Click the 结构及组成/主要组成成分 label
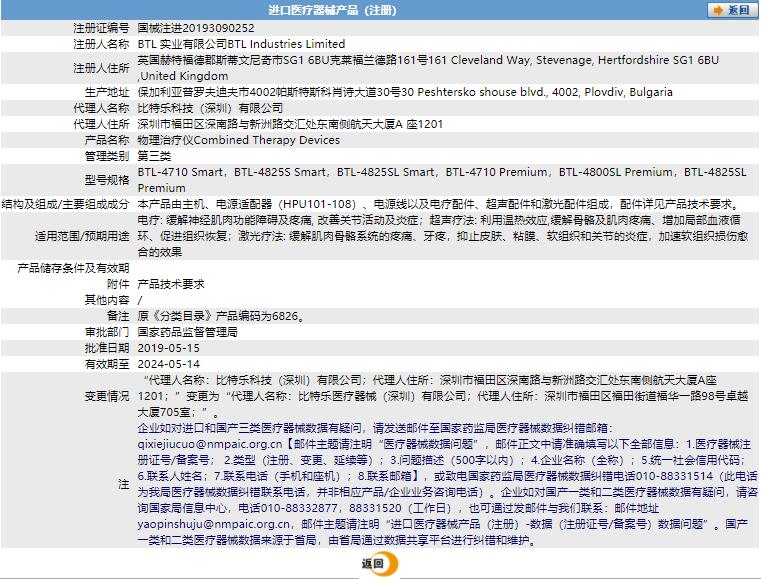Screen dimensions: 761x579 66,204
